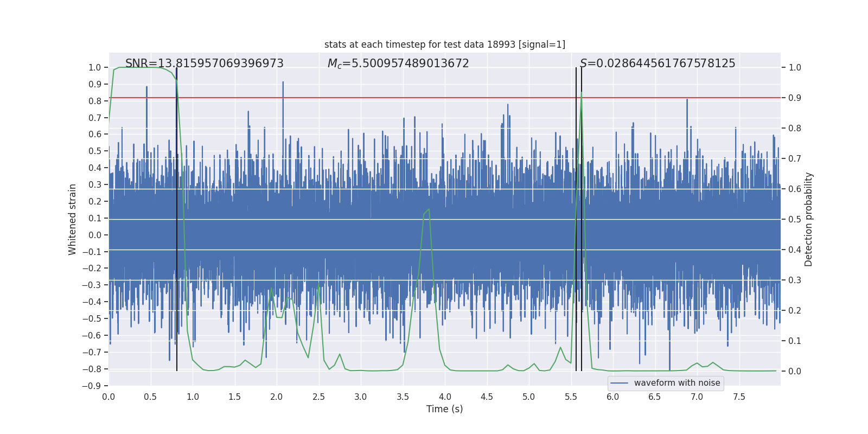Click the −0.6 tick on the whitened strain axis
Screen dimensions: 868x434
[x=92, y=336]
